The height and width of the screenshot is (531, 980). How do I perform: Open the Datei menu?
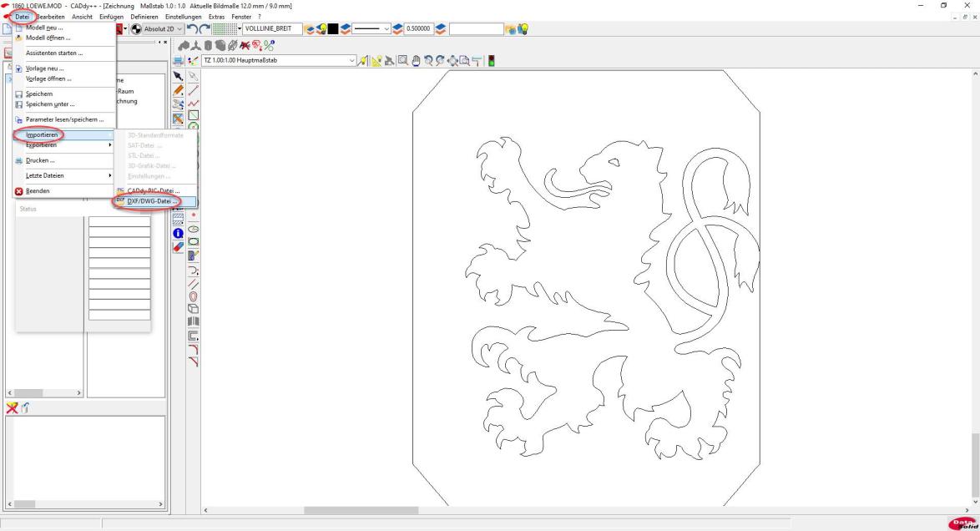[22, 17]
